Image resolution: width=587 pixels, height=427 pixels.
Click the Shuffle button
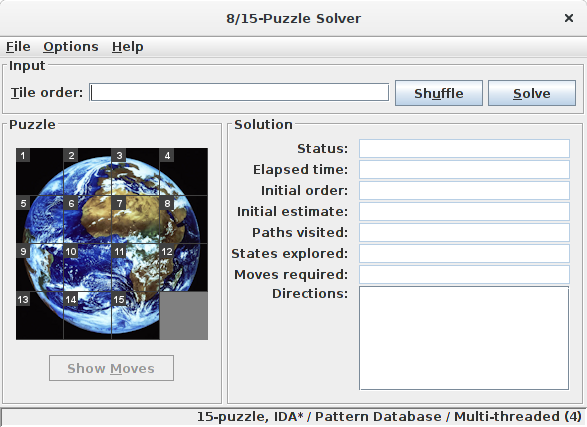(439, 93)
